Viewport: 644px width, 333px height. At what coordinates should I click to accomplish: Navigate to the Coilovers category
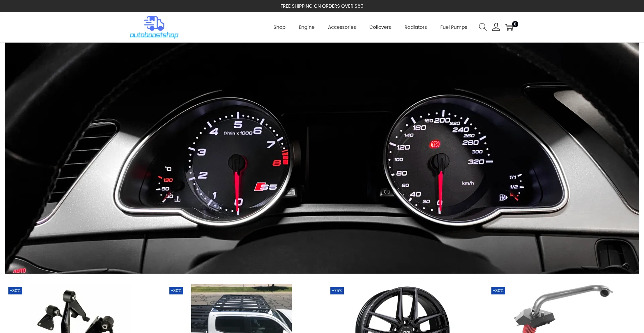click(x=380, y=27)
